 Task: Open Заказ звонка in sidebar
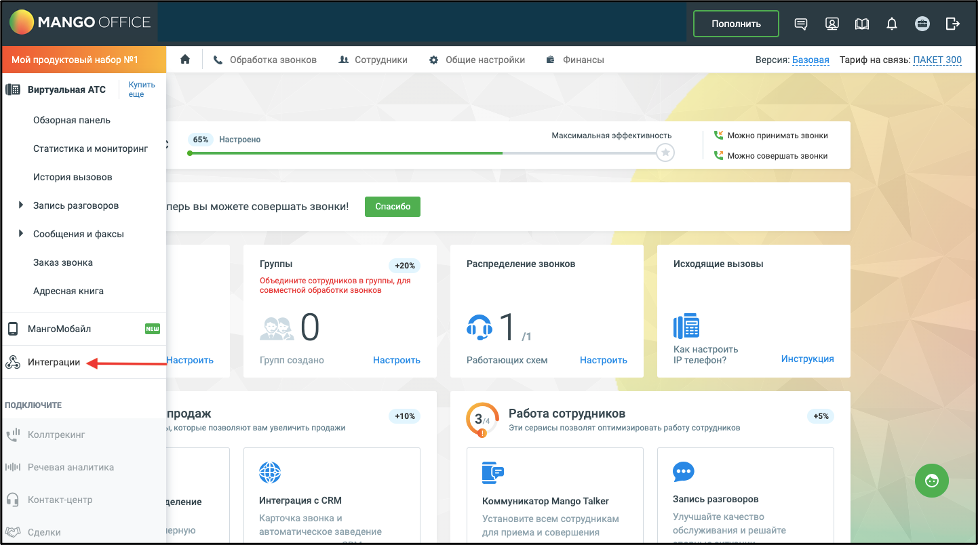pyautogui.click(x=62, y=262)
